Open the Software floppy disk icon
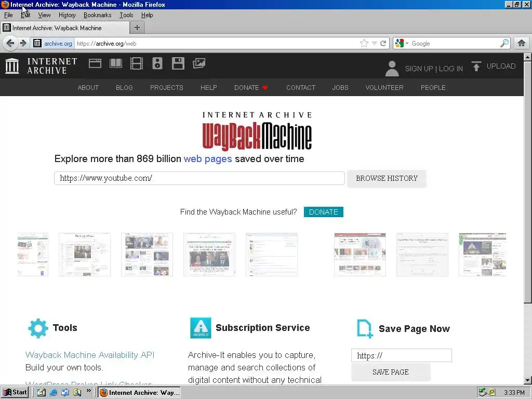Screen dimensions: 532x399 pyautogui.click(x=178, y=63)
